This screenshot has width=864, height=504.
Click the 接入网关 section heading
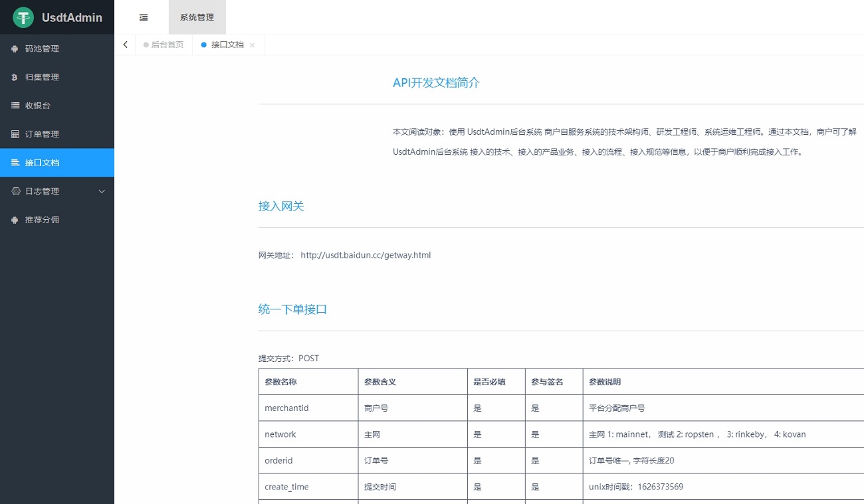pyautogui.click(x=282, y=207)
